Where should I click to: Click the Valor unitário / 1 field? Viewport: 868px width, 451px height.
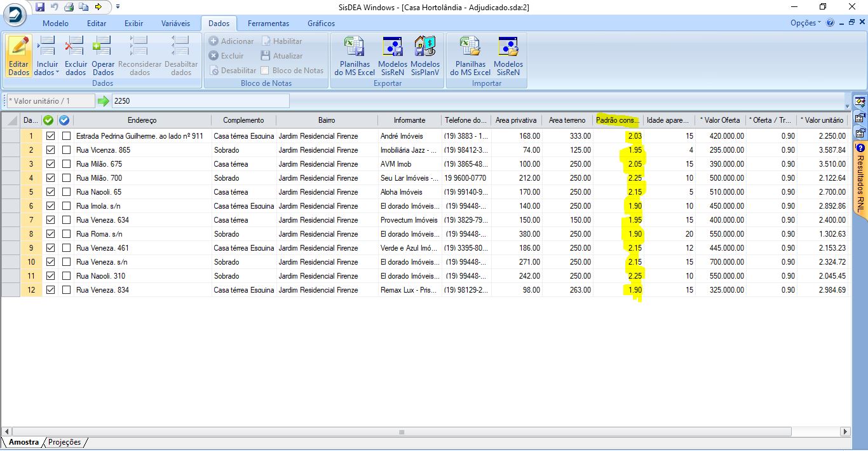pos(50,101)
